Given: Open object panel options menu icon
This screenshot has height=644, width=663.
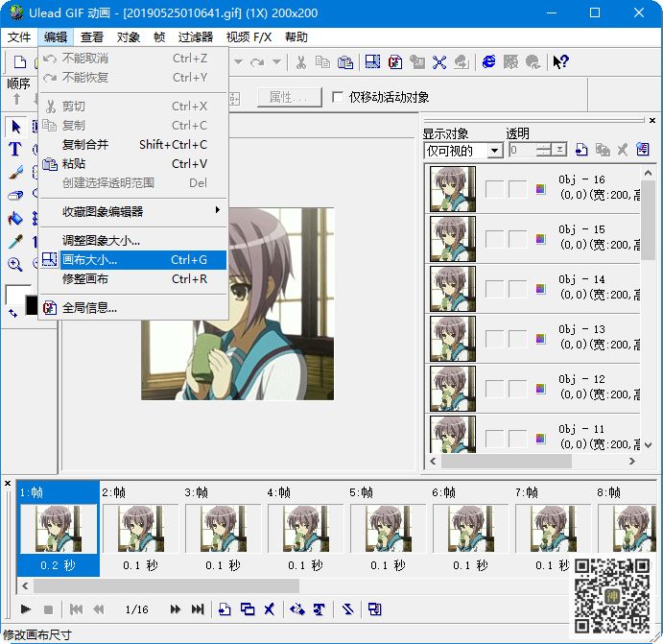Looking at the screenshot, I should (x=643, y=150).
